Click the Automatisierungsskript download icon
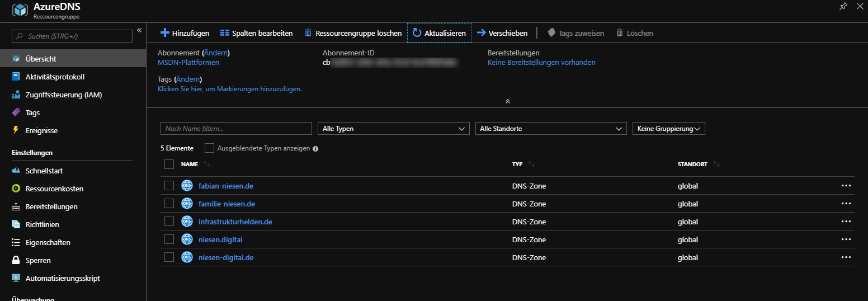Screen dimensions: 868x301 point(16,278)
